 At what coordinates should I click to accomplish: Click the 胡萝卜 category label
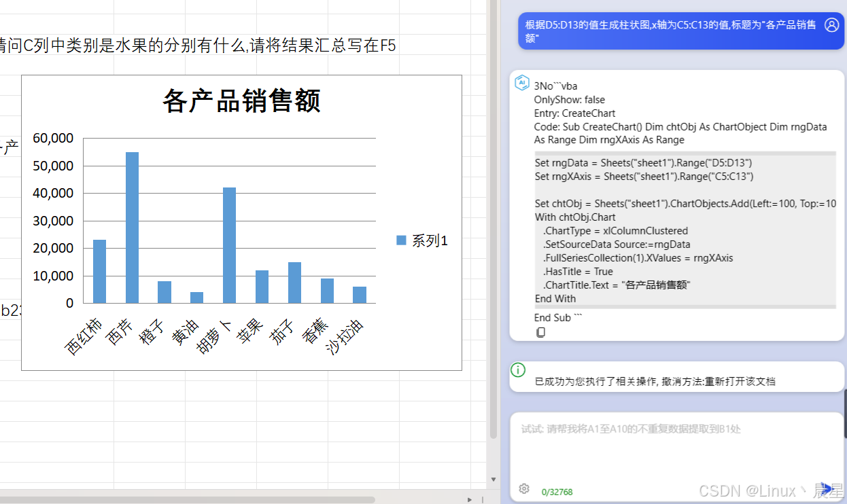click(x=215, y=336)
